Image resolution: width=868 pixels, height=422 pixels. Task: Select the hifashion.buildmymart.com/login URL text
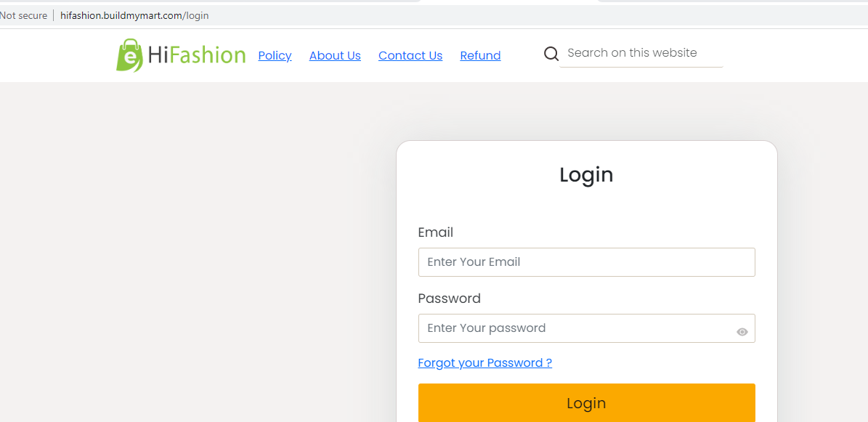pos(134,15)
